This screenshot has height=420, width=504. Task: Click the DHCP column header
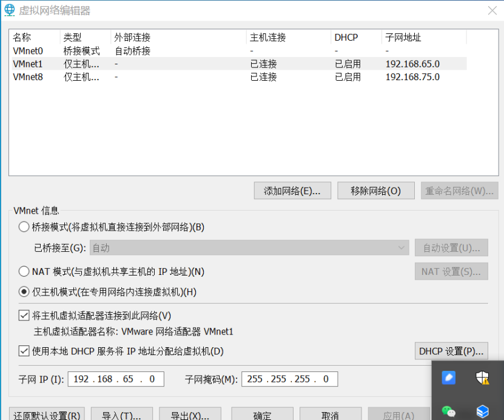click(x=357, y=37)
